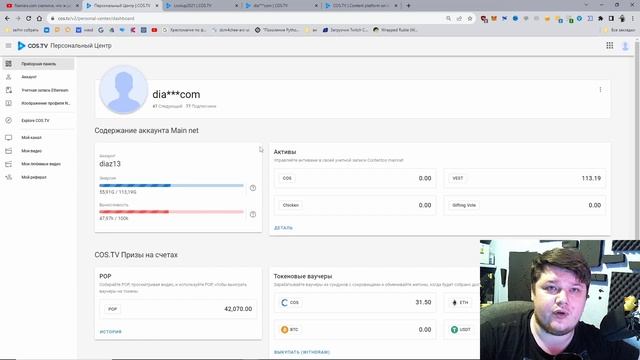Image resolution: width=640 pixels, height=360 pixels.
Task: Open the Ethereum account sidebar item
Action: click(39, 90)
